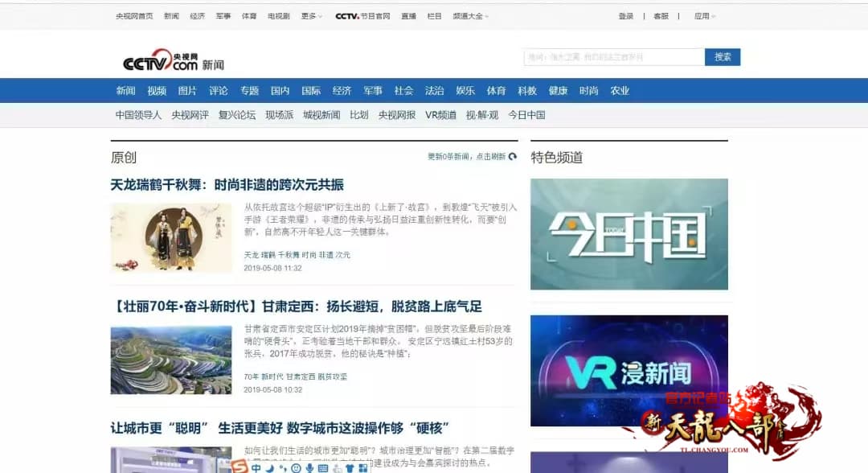Select 体育 in the blue navigation bar
Image resolution: width=868 pixels, height=473 pixels.
496,90
